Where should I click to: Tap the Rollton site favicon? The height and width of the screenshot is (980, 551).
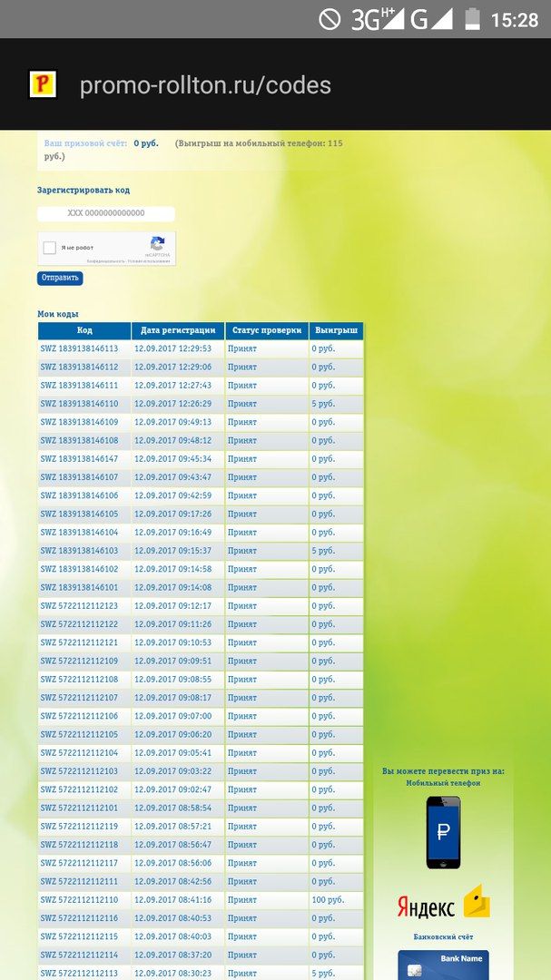tap(42, 84)
